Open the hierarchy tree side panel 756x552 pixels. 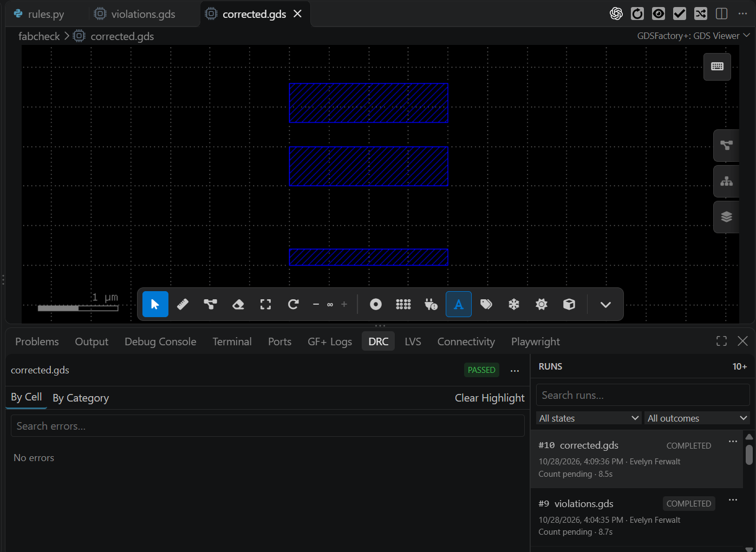point(727,181)
